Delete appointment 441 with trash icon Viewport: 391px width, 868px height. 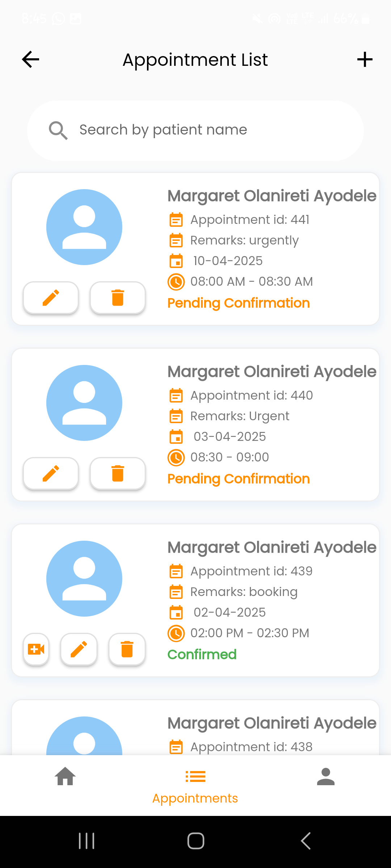(x=118, y=298)
